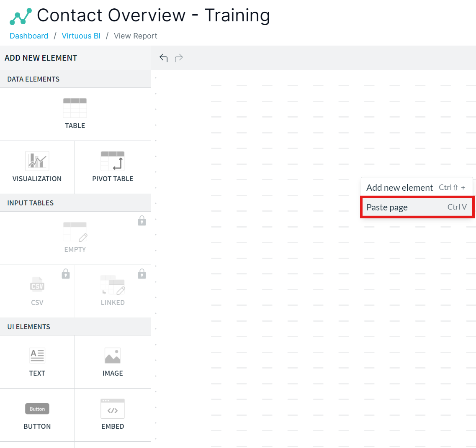This screenshot has height=448, width=476.
Task: Add an Image UI element
Action: [113, 362]
